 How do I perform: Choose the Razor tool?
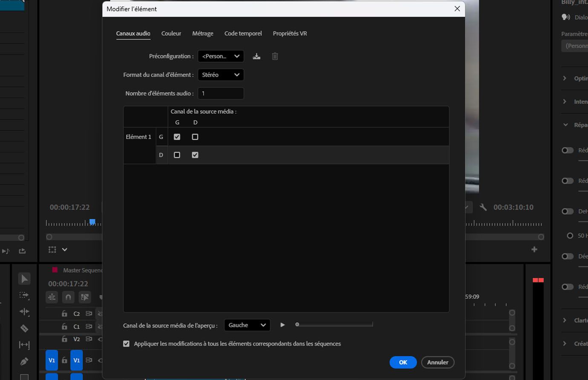(x=24, y=328)
